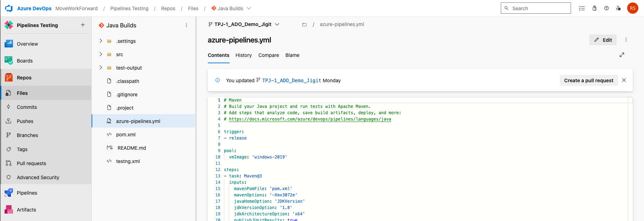
Task: Expand the src folder
Action: tap(101, 54)
